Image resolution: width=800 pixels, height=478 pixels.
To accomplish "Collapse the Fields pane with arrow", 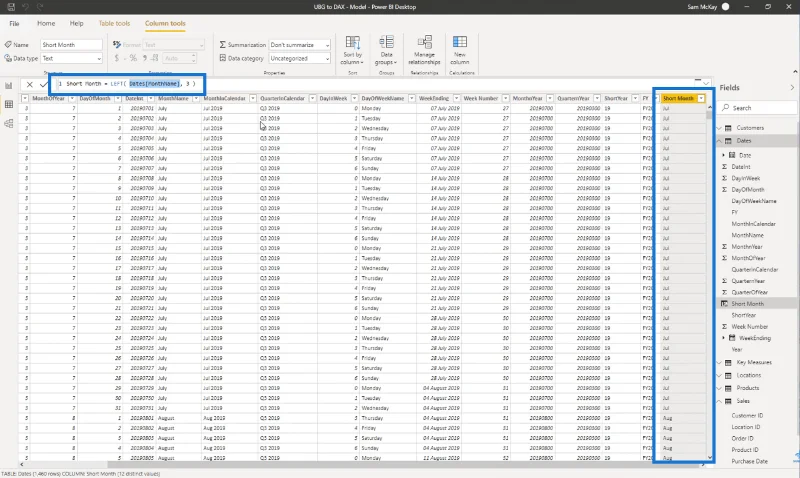I will click(792, 88).
